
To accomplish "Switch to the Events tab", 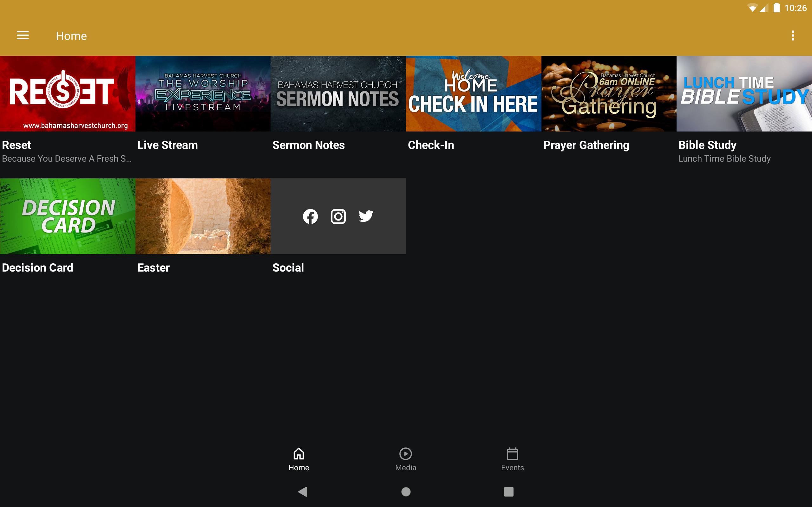I will pos(512,459).
